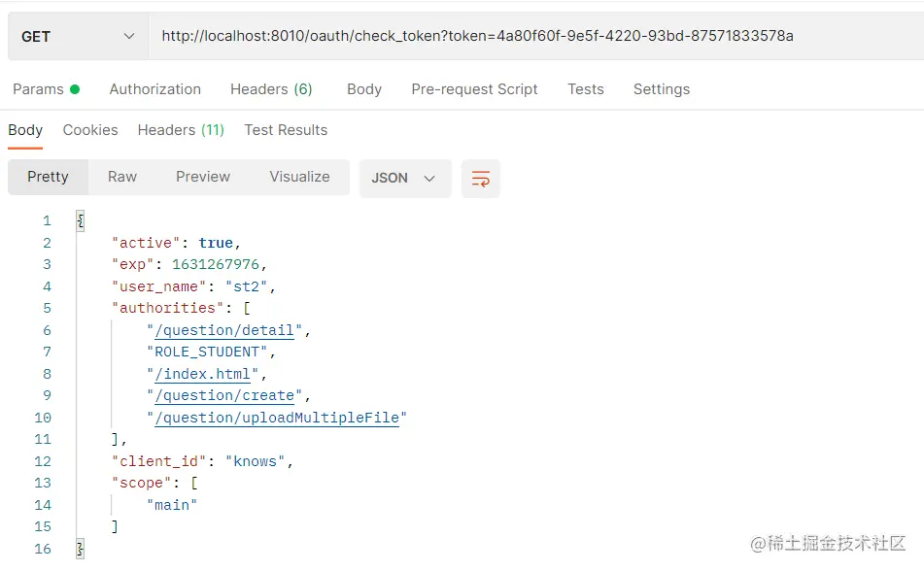Collapse the JSON root object at line 1
Viewport: 924px width, 571px height.
pyautogui.click(x=80, y=221)
